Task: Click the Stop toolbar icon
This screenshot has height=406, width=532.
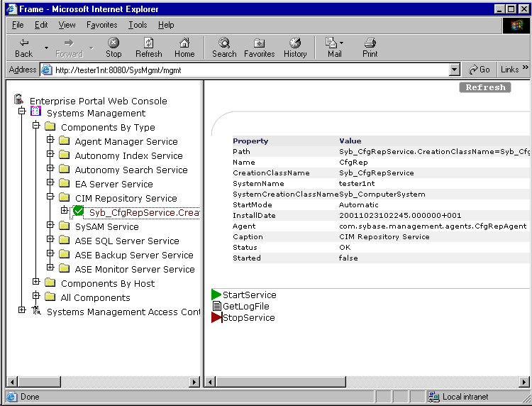Action: pyautogui.click(x=113, y=43)
